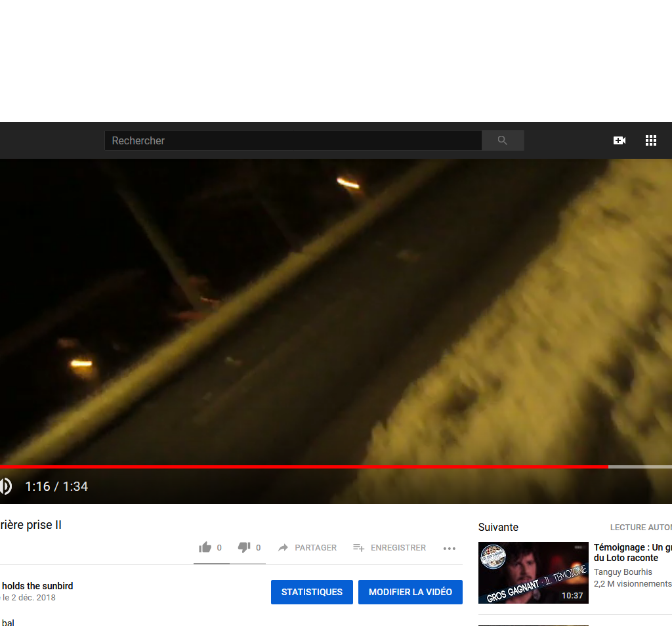Open the GROS GAGNANT video thumbnail

pos(533,572)
